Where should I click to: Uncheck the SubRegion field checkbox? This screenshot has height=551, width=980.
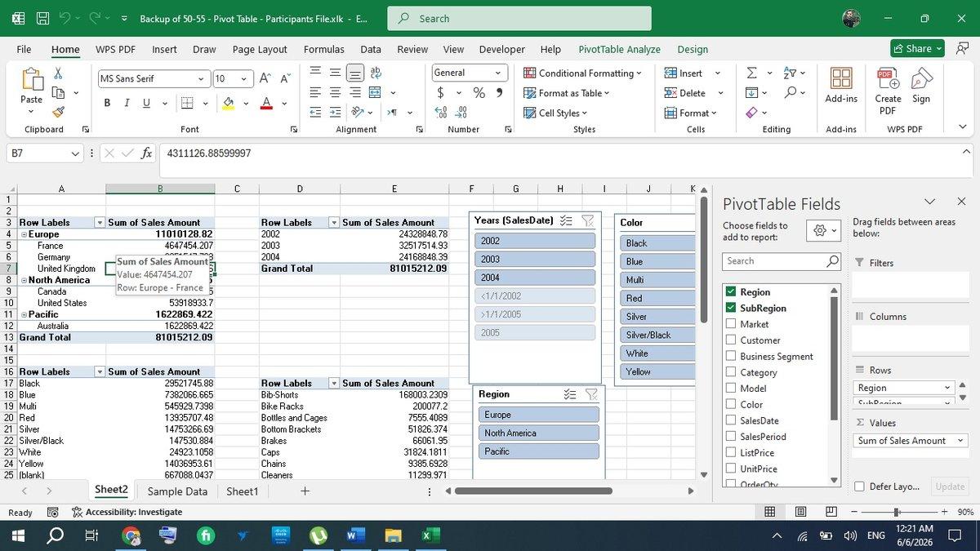(x=731, y=309)
